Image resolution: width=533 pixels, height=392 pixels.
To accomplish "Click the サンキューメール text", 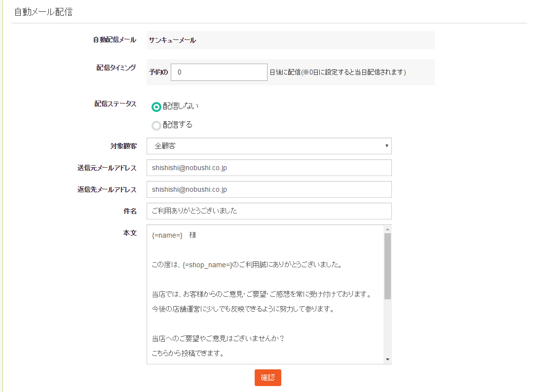I will click(x=172, y=40).
